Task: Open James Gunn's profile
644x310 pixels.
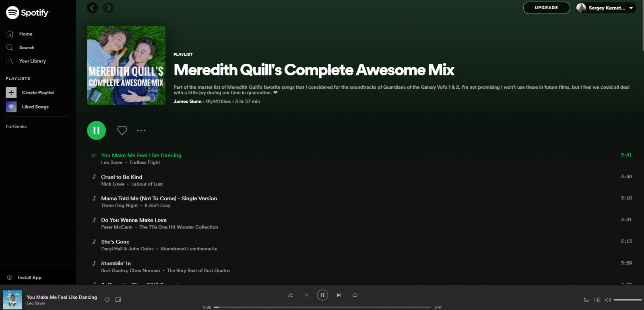Action: click(x=188, y=102)
